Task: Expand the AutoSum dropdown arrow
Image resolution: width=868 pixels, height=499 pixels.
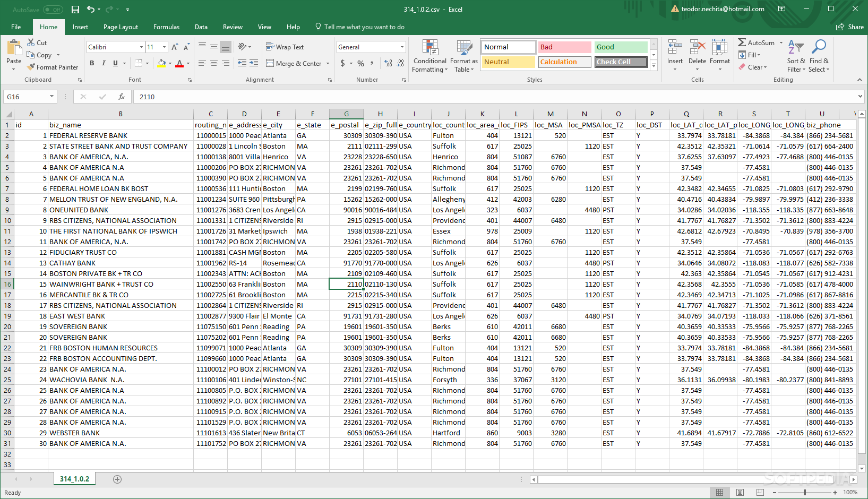Action: point(781,43)
